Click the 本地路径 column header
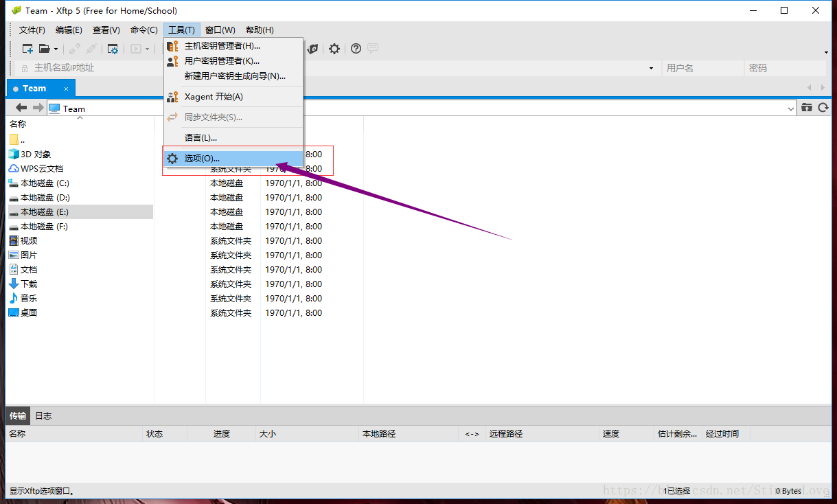The image size is (837, 504). (x=409, y=434)
